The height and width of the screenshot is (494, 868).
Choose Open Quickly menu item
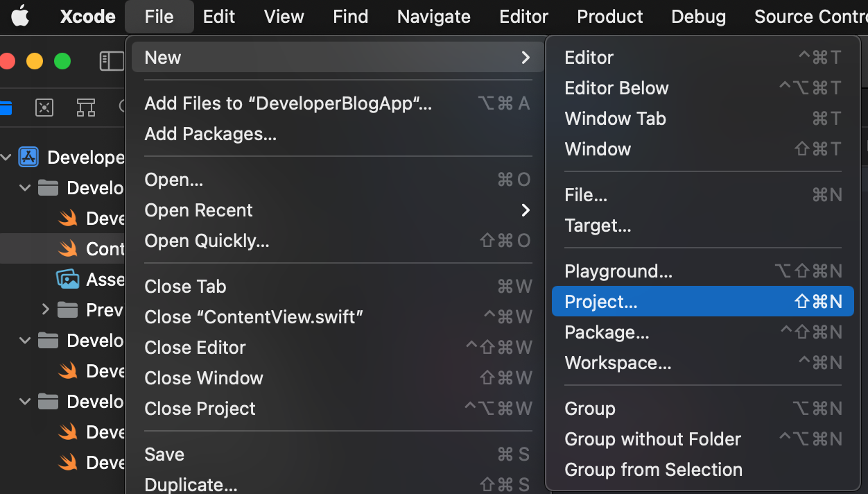point(337,241)
